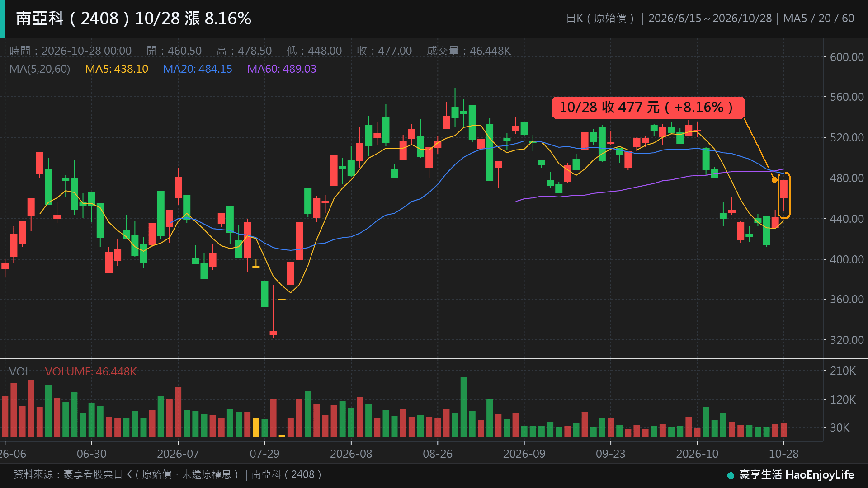This screenshot has height=488, width=868.
Task: Click the teal dot beside 豪享生活
Action: pyautogui.click(x=731, y=475)
